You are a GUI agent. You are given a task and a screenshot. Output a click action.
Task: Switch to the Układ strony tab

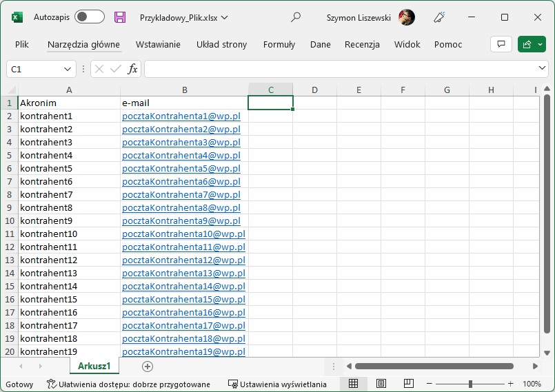(221, 45)
